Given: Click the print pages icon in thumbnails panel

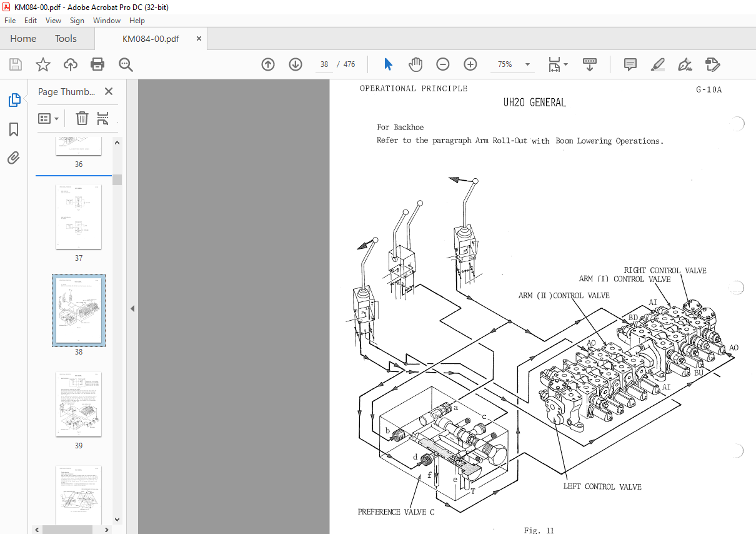Looking at the screenshot, I should pos(103,118).
